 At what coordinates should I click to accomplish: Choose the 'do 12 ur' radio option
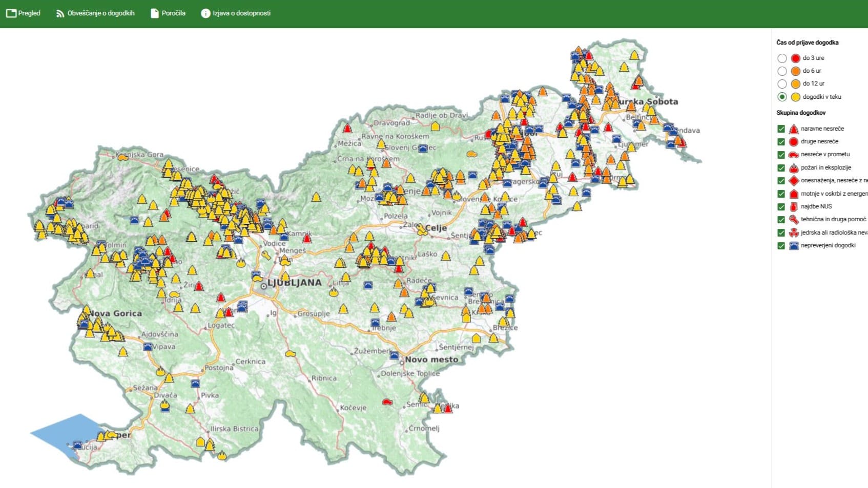[x=782, y=84]
